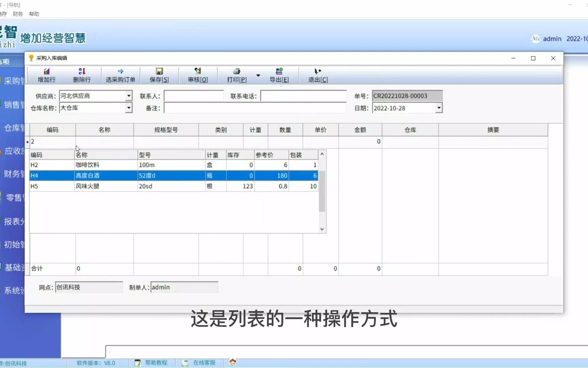Open the 仓库名称 warehouse dropdown

pyautogui.click(x=129, y=108)
